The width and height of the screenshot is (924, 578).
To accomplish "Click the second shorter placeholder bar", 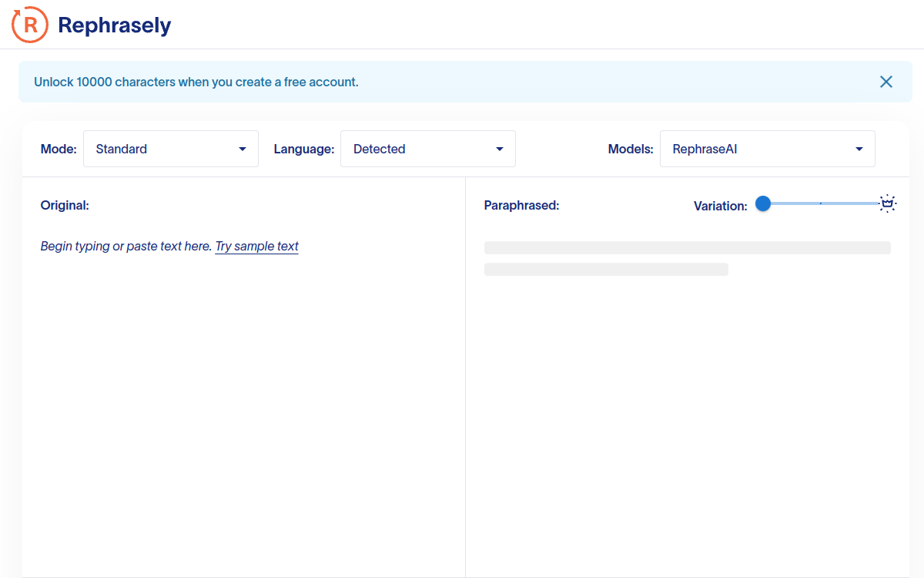I will pos(606,269).
